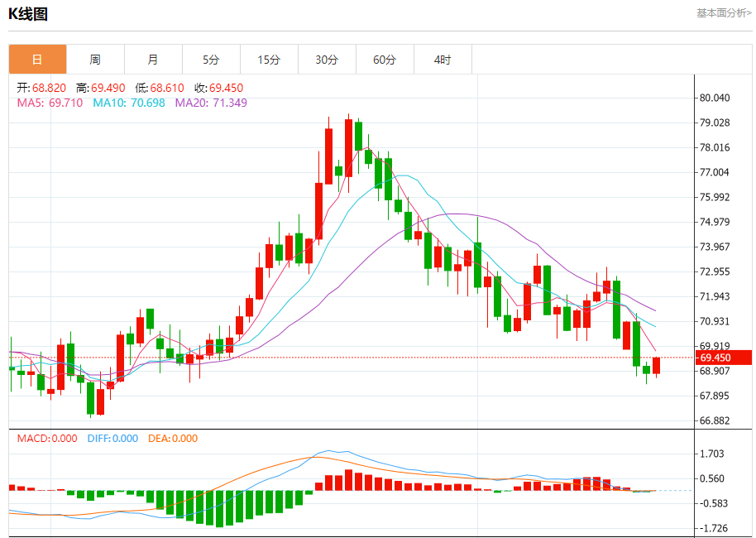This screenshot has width=756, height=538.
Task: Click the last red candlestick at 69.450
Action: 656,366
